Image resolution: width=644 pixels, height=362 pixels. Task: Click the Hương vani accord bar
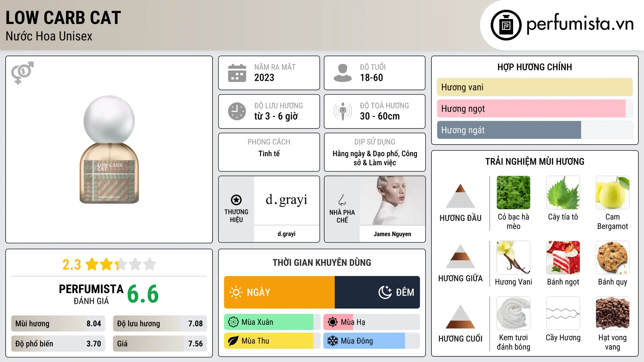[x=535, y=87]
